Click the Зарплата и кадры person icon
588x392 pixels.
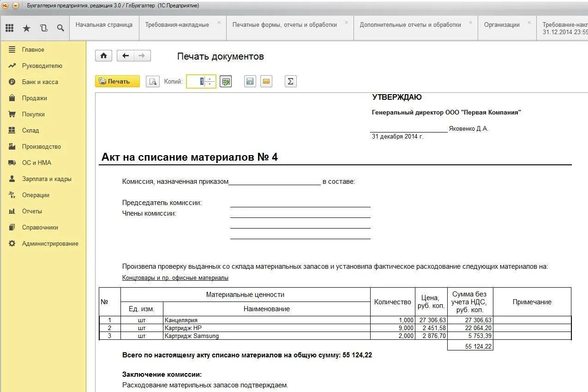point(12,179)
